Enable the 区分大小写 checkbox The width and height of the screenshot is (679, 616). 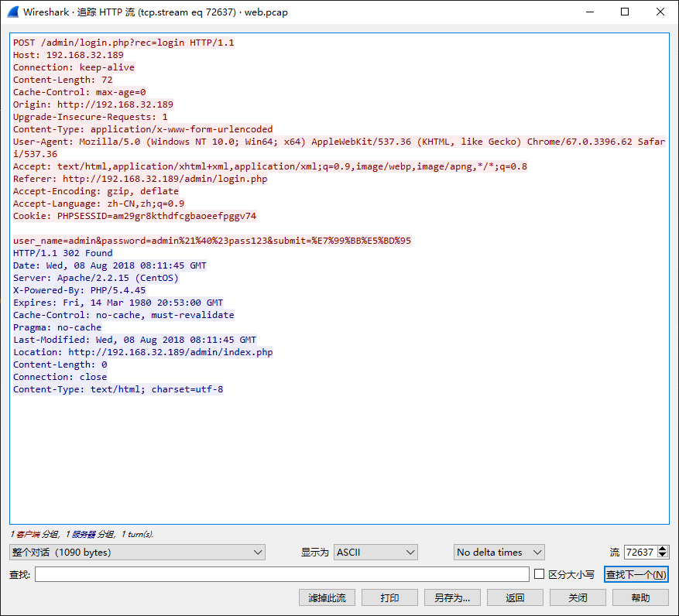tap(540, 574)
